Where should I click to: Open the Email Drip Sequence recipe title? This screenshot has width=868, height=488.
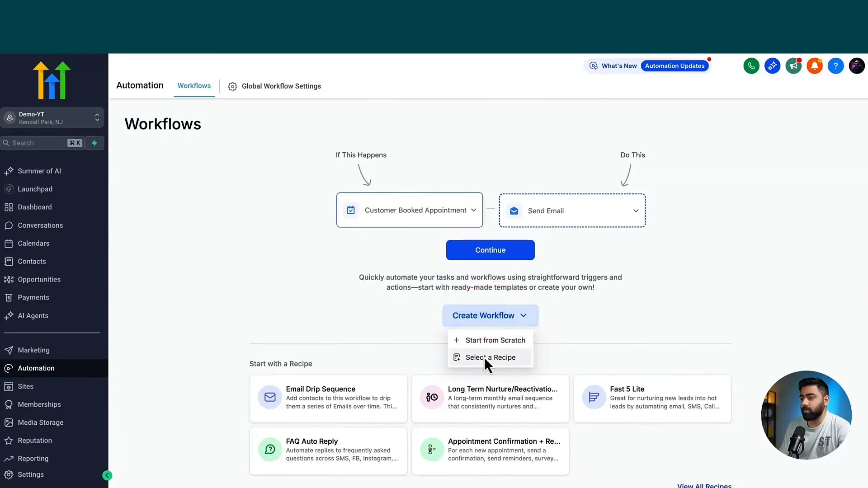(x=321, y=389)
